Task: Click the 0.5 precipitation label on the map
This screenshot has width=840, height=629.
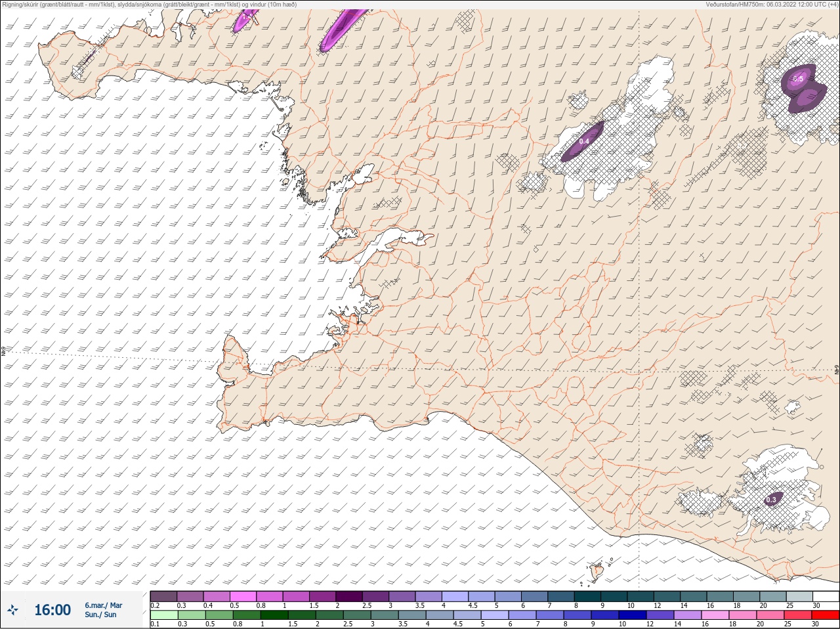Action: (797, 79)
